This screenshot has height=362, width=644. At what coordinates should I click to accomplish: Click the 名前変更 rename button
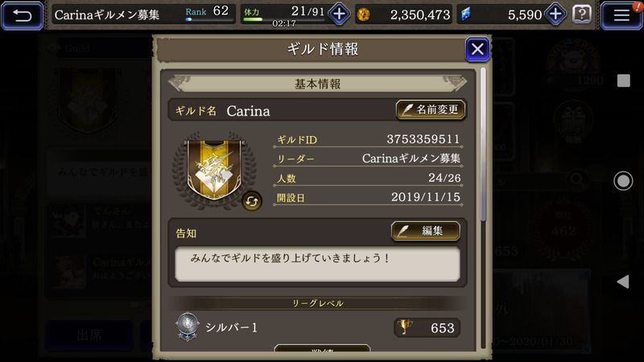coord(431,109)
